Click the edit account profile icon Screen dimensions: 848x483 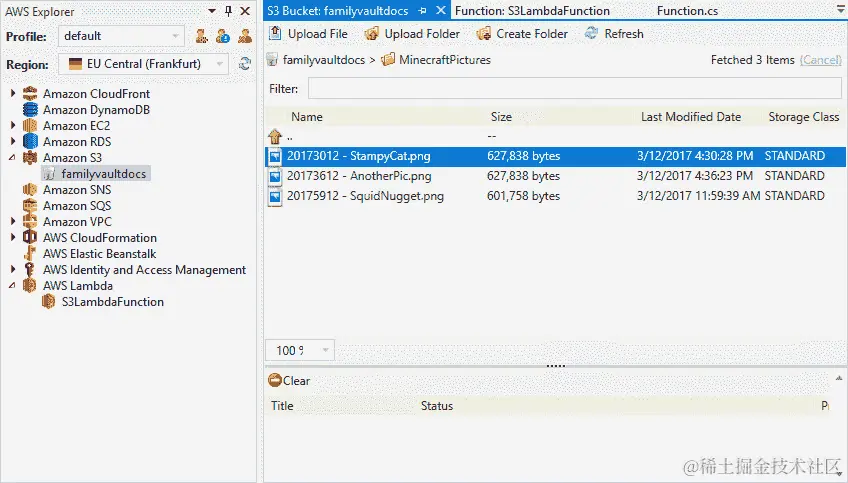(x=223, y=36)
